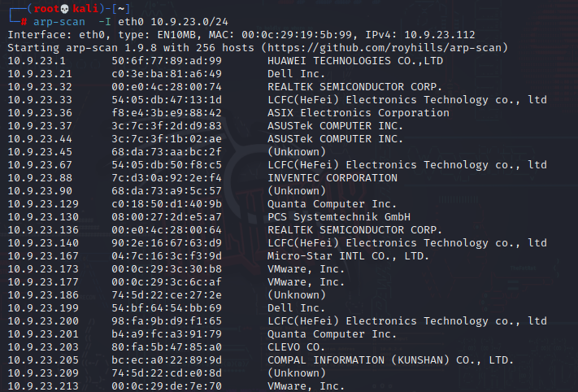Viewport: 578px width, 392px height.
Task: Click MAC address c0:3e:ba:81:a6:49
Action: click(x=167, y=74)
